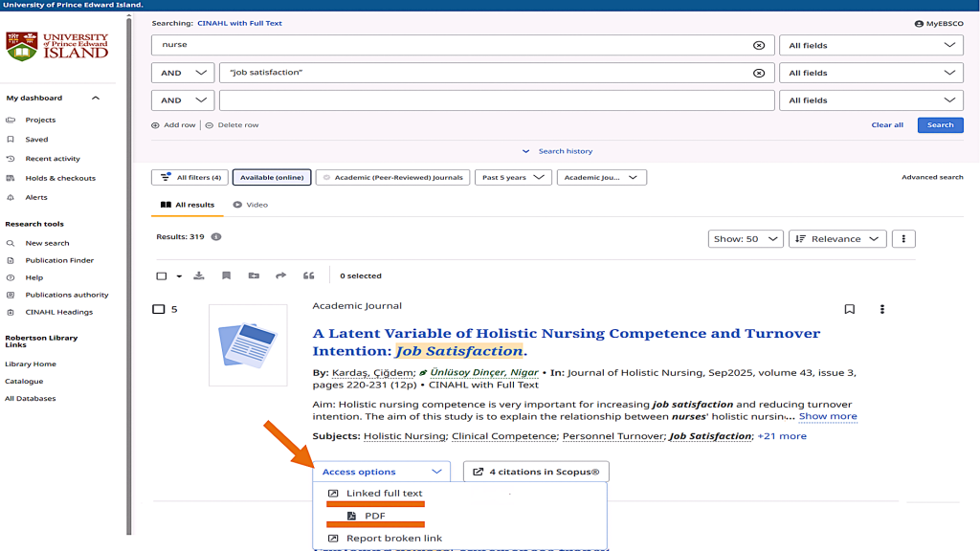Screen dimensions: 980x551
Task: Open the results page options kebab menu
Action: [904, 239]
